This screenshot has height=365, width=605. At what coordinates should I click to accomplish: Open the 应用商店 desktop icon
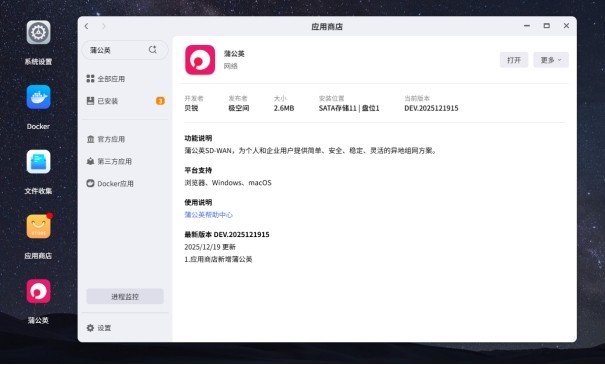[38, 226]
